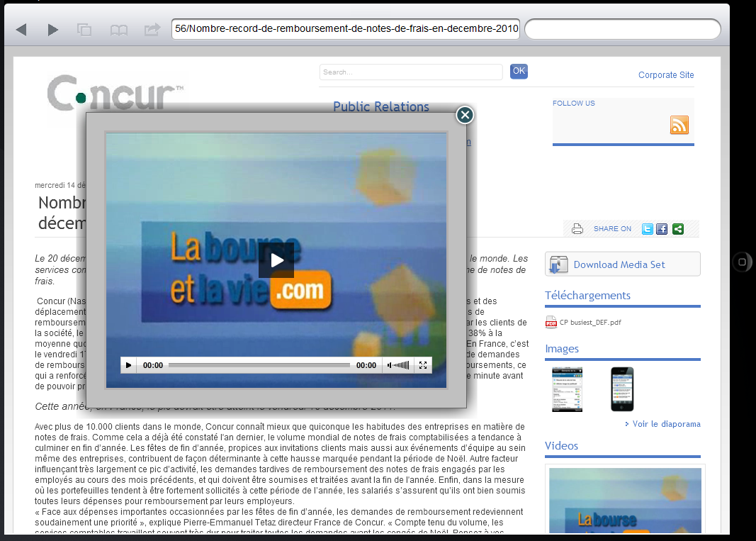Click the share arrow icon in the toolbar

(x=152, y=30)
